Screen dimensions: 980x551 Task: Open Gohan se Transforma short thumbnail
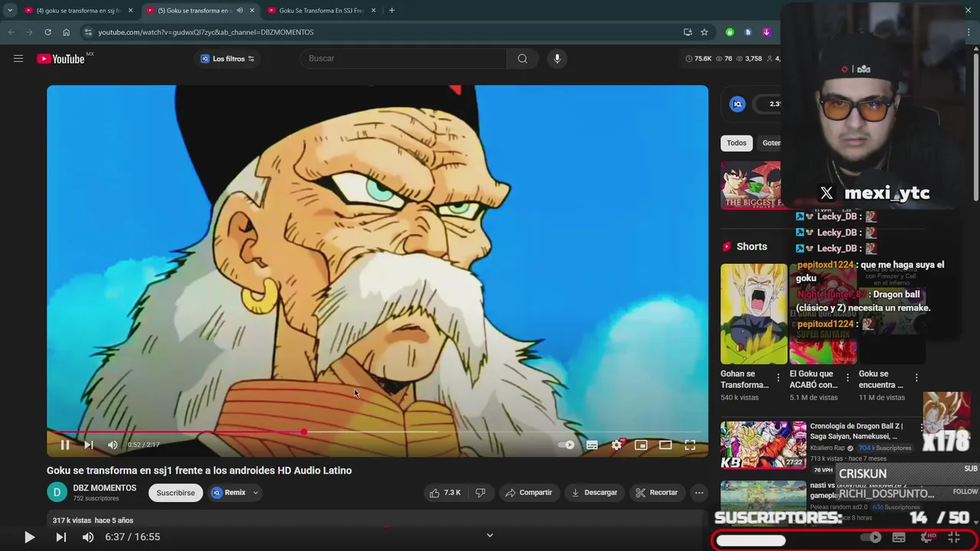753,315
